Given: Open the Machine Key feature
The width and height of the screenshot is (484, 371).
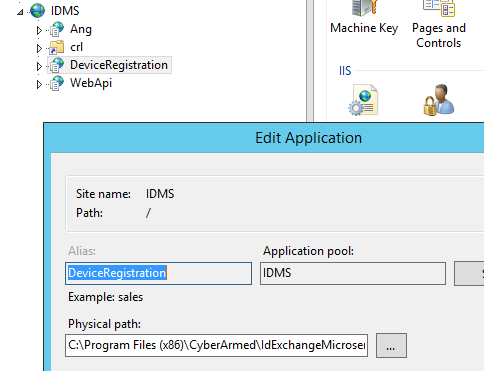Looking at the screenshot, I should 364,17.
